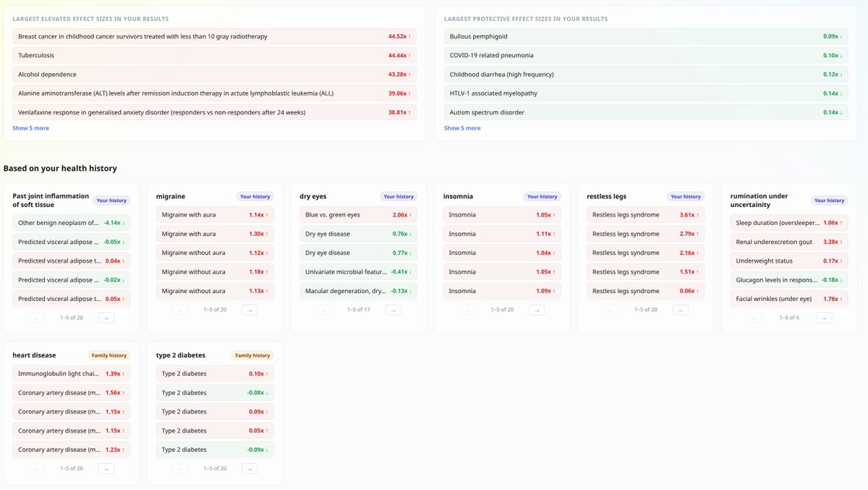Select Immunoglobulin light chain 1.39x row

tap(72, 373)
